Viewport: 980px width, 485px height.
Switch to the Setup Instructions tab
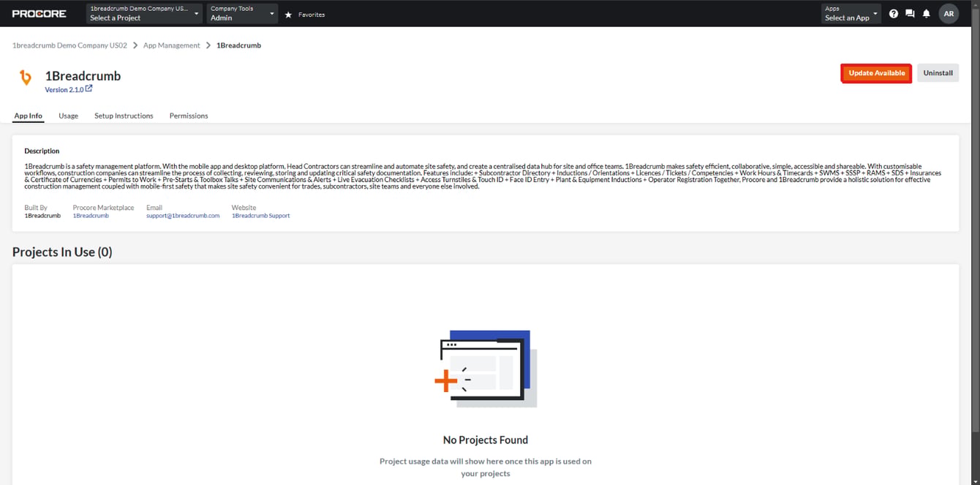[x=124, y=116]
